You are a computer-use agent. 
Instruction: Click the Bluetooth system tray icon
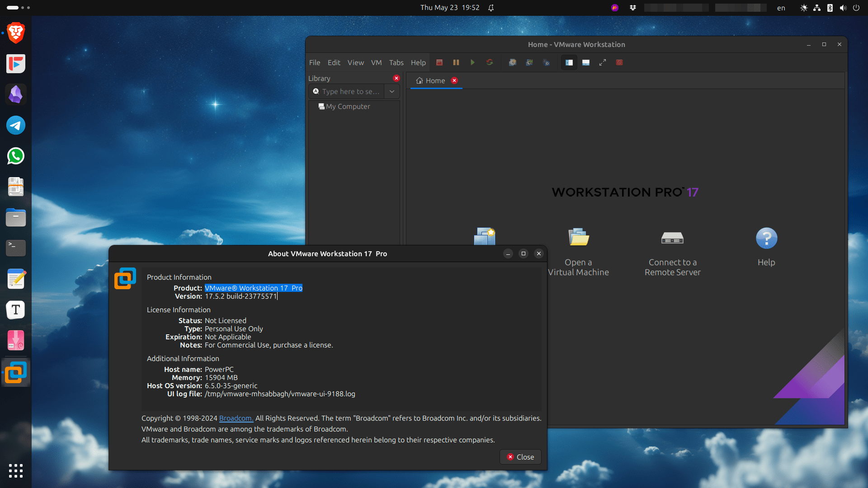point(829,7)
